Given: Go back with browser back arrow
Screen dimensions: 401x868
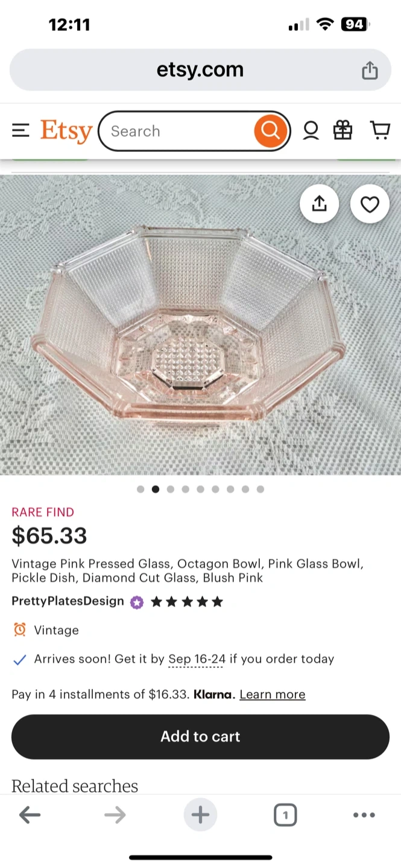Looking at the screenshot, I should coord(30,816).
